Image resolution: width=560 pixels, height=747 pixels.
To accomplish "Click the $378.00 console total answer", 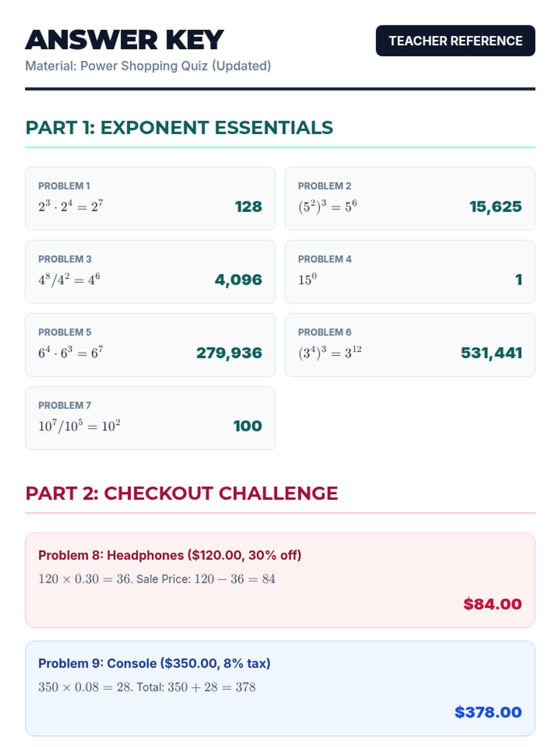I will 488,712.
